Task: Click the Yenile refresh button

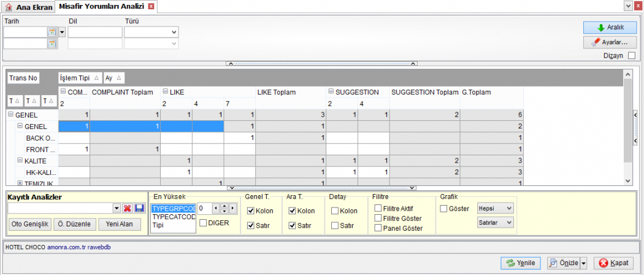Action: 521,263
